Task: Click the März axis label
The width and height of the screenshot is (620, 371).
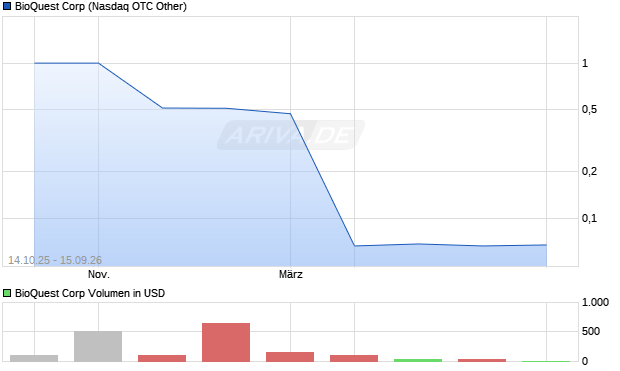Action: 291,274
